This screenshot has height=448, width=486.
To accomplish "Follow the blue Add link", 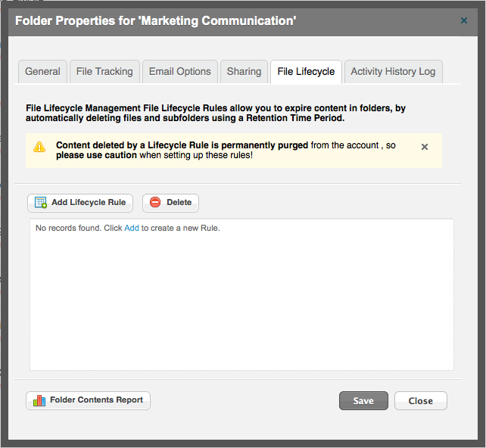I will [x=132, y=228].
